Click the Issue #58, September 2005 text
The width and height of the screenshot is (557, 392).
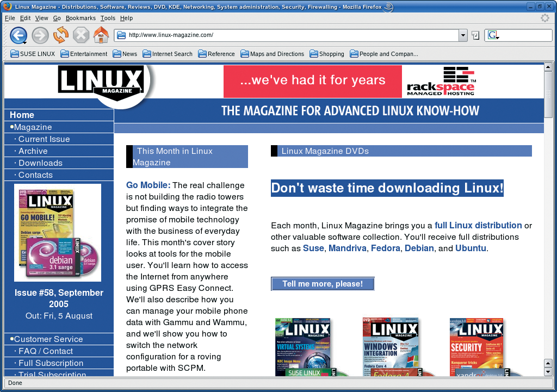tap(59, 298)
